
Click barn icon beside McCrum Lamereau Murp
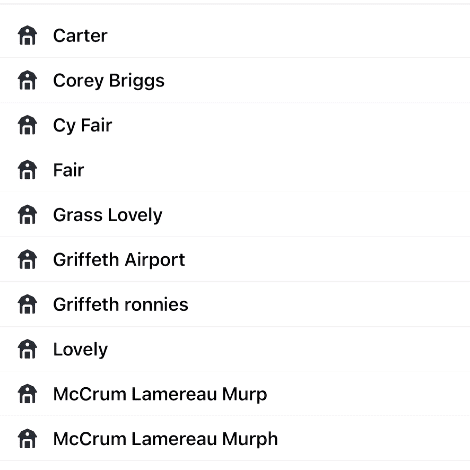(27, 394)
